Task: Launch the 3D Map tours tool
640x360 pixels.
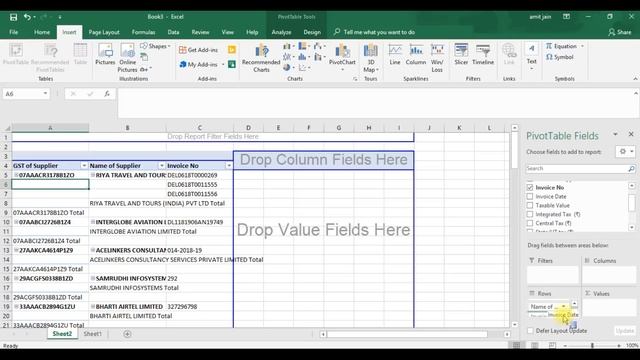Action: pyautogui.click(x=371, y=58)
